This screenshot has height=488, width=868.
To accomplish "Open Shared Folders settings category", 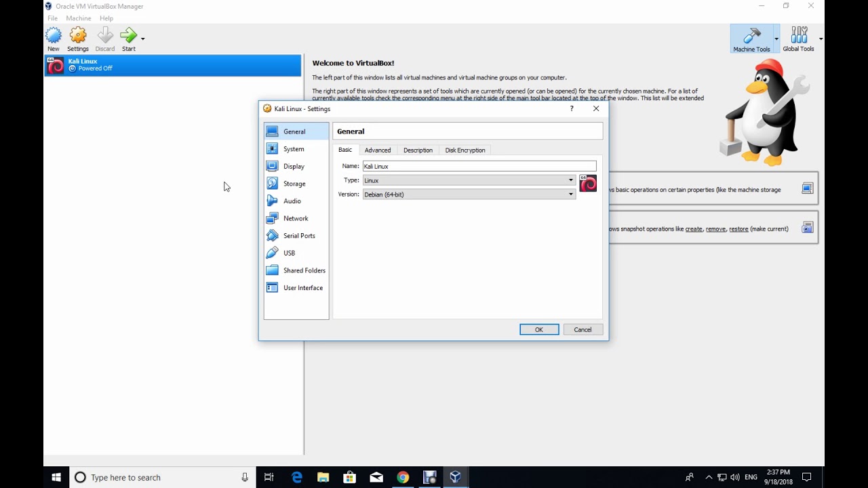I will pos(296,270).
